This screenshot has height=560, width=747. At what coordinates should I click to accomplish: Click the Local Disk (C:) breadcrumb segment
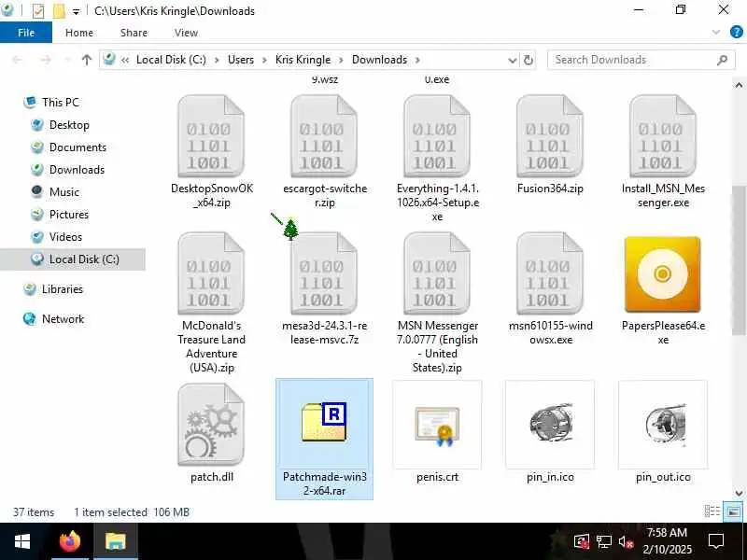click(x=171, y=60)
